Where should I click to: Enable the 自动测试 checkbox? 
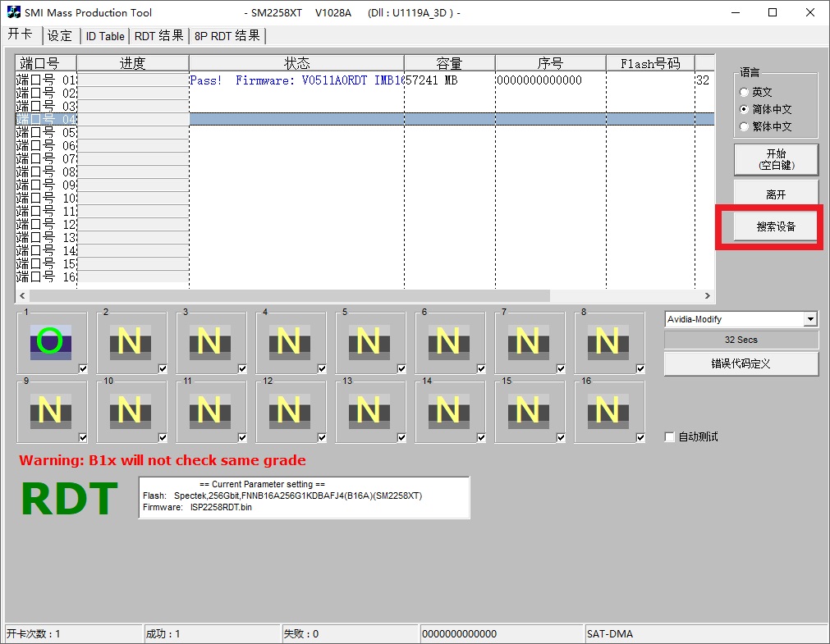[x=670, y=437]
